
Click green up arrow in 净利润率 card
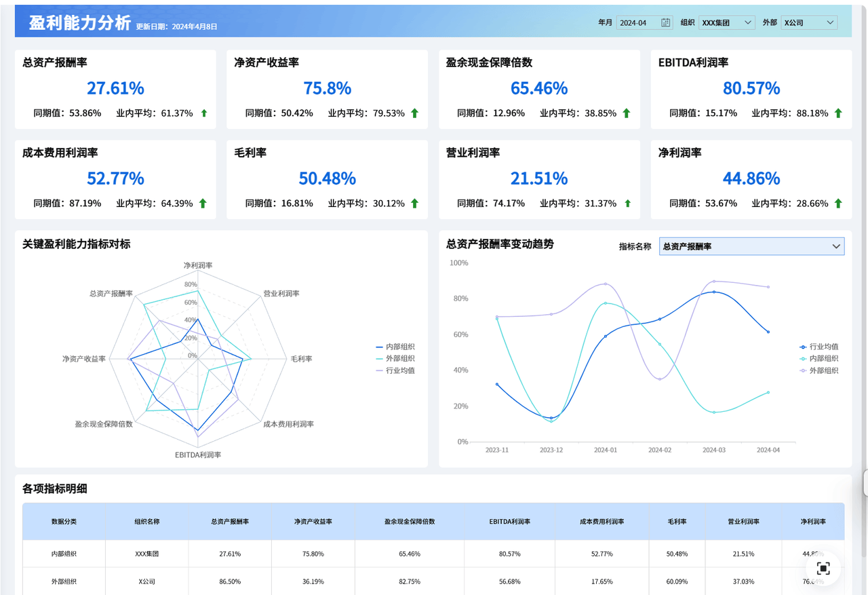838,204
